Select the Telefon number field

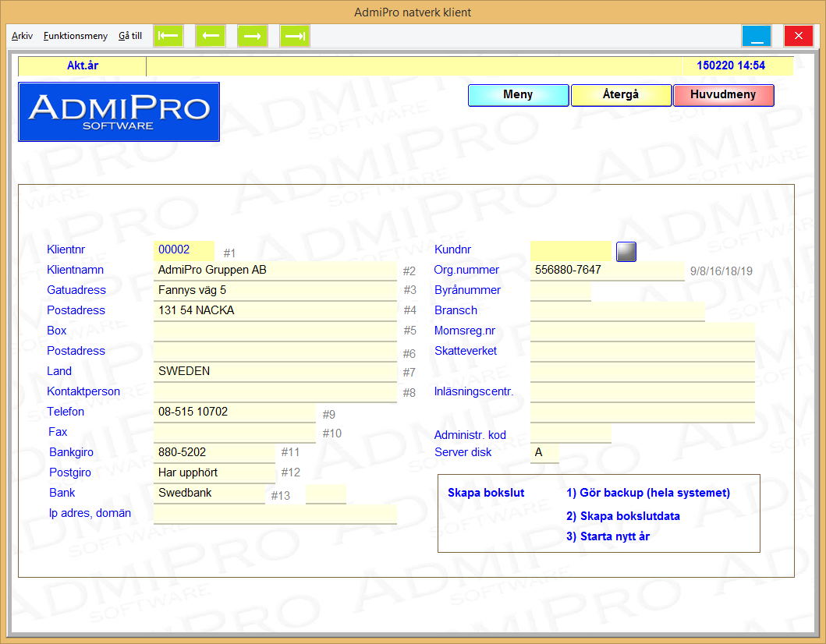point(234,412)
